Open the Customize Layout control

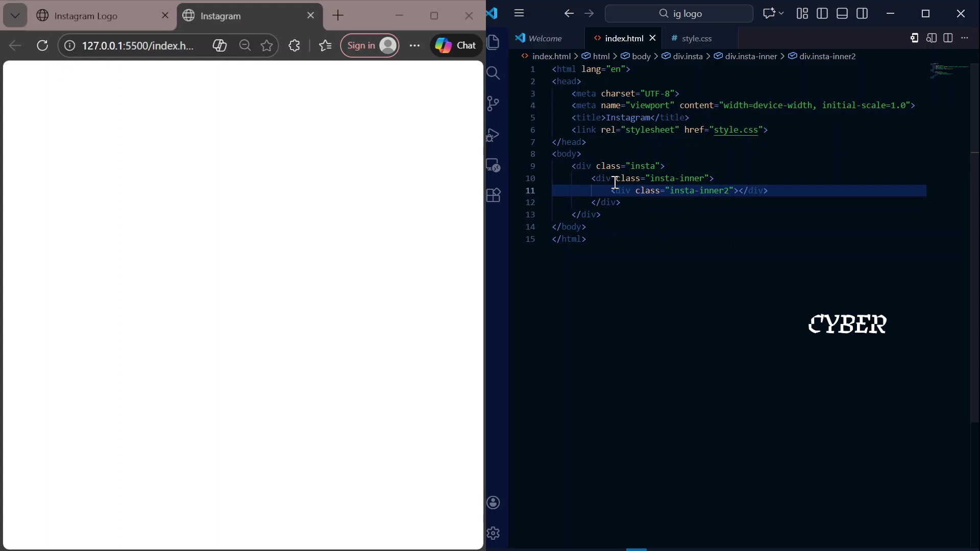(x=802, y=13)
